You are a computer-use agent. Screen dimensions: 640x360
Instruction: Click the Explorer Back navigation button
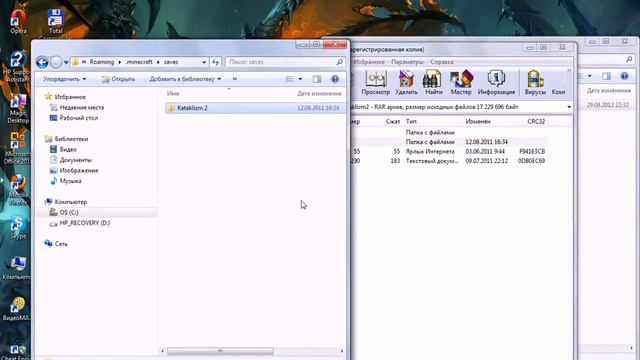tap(42, 62)
